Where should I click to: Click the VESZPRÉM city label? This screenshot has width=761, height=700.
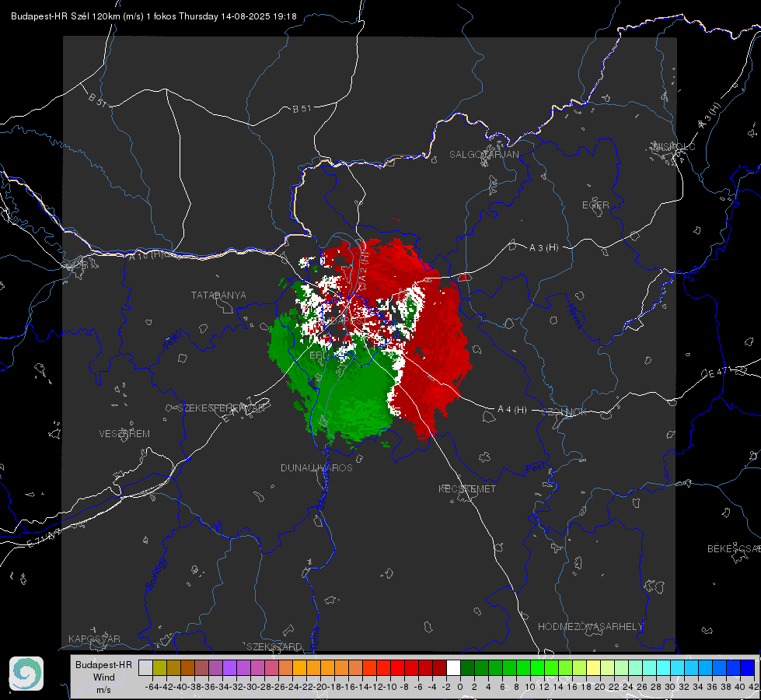pyautogui.click(x=124, y=434)
